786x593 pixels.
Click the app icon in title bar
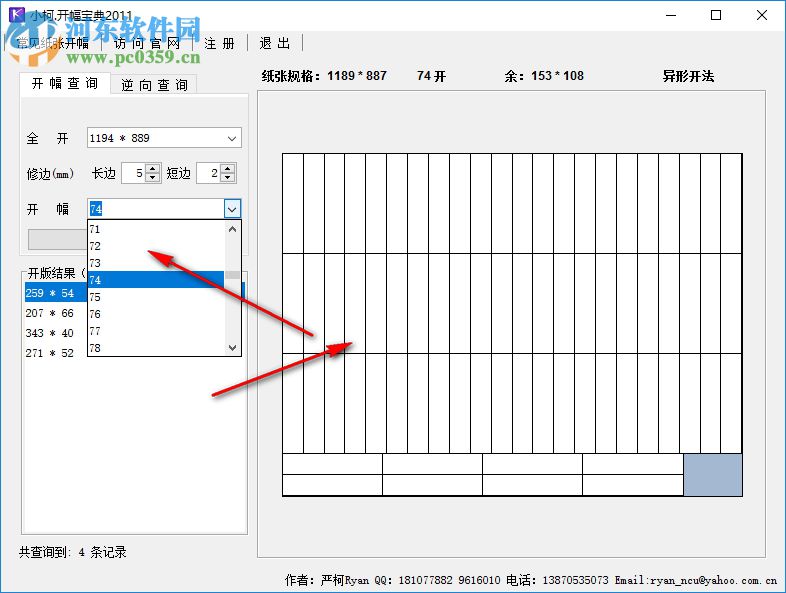point(17,14)
